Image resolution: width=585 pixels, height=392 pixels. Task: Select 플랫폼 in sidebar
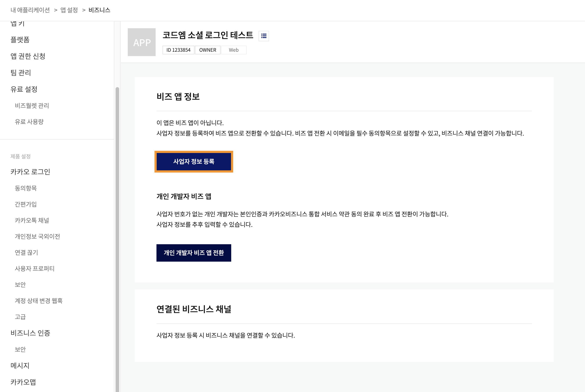click(x=20, y=40)
